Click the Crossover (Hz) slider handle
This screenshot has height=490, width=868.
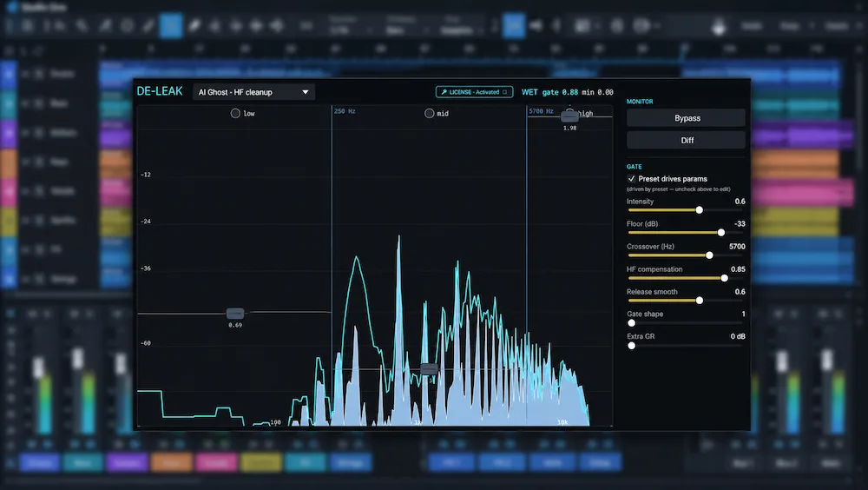(709, 255)
